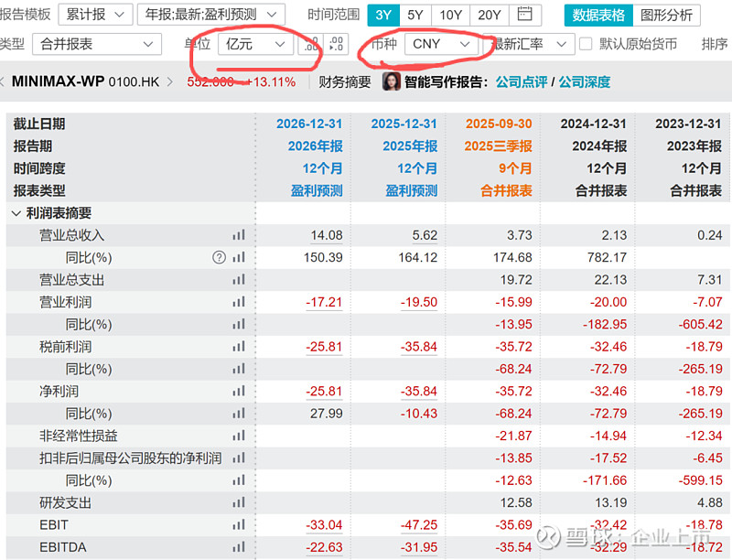
Task: Click the 2026年报 column header
Action: tap(315, 146)
